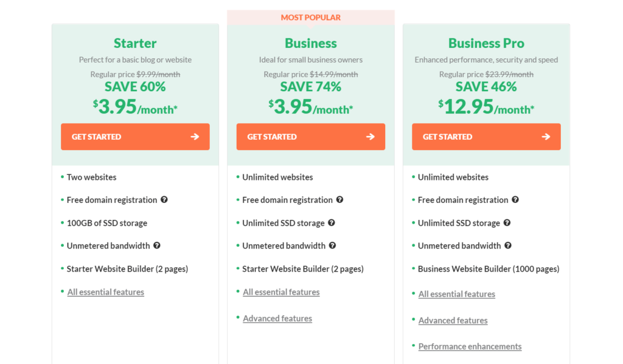Image resolution: width=623 pixels, height=364 pixels.
Task: Click Get Started under the Business Pro plan
Action: pyautogui.click(x=486, y=137)
